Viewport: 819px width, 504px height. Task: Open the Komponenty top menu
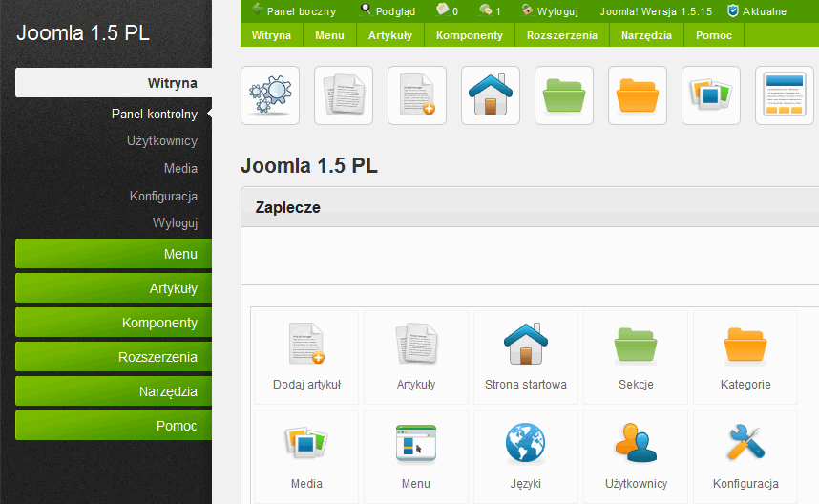tap(469, 35)
